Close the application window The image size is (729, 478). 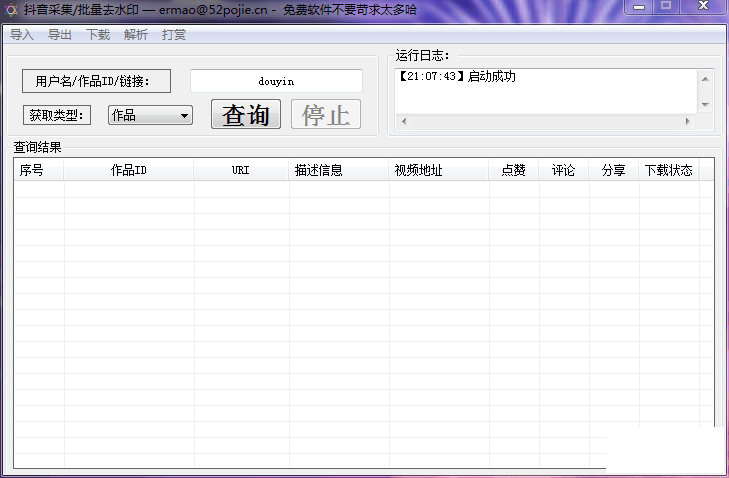pyautogui.click(x=703, y=6)
